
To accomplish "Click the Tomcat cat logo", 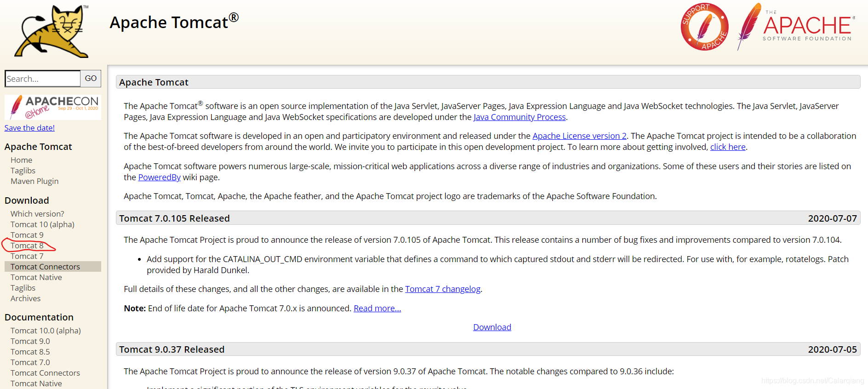I will [52, 31].
